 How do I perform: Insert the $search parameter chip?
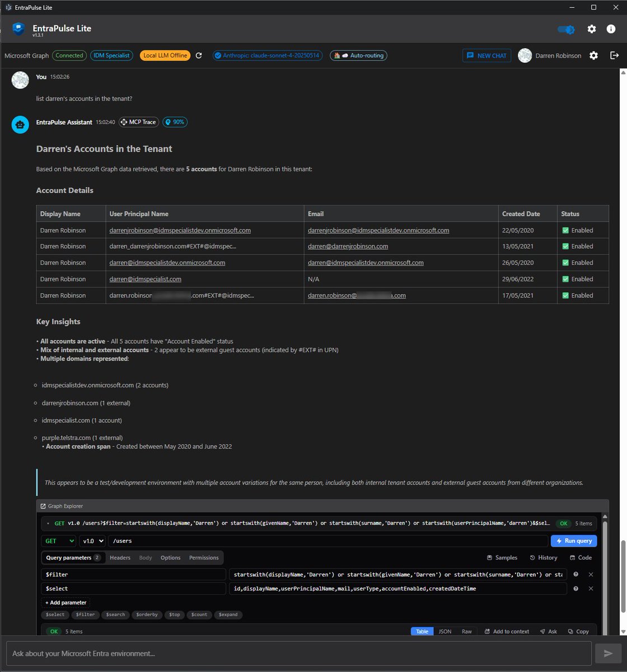click(115, 614)
